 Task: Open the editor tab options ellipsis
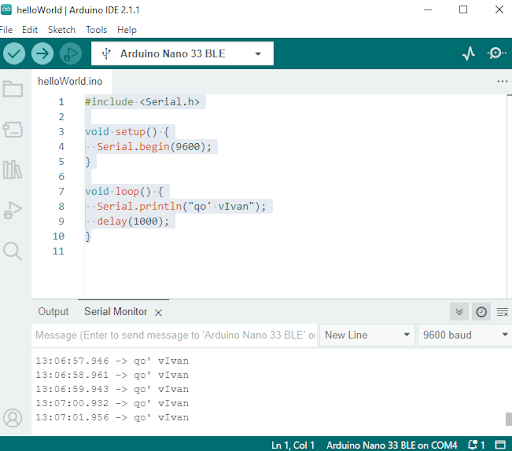click(502, 81)
